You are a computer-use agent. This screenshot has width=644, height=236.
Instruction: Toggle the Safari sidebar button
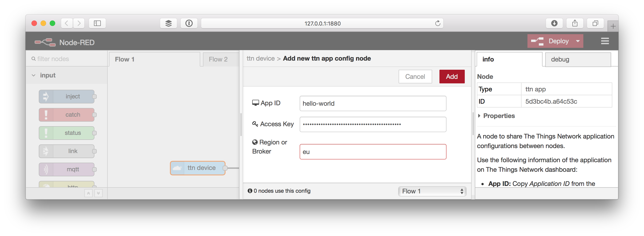click(97, 23)
